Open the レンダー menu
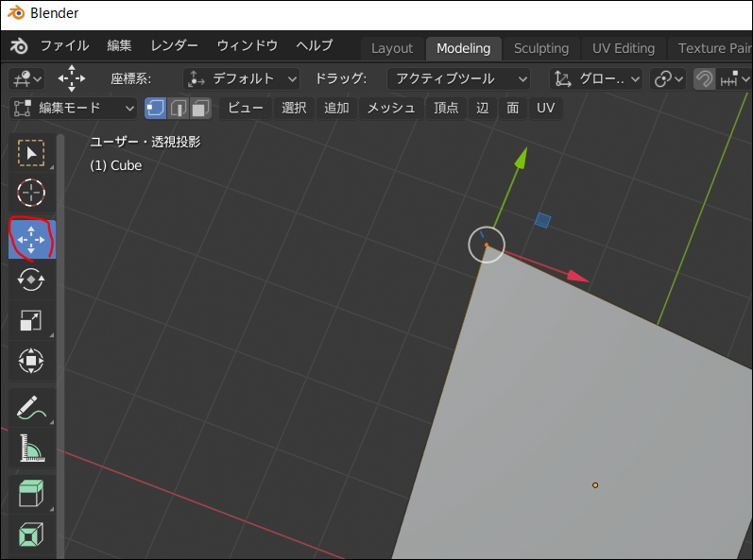The width and height of the screenshot is (753, 560). coord(175,45)
